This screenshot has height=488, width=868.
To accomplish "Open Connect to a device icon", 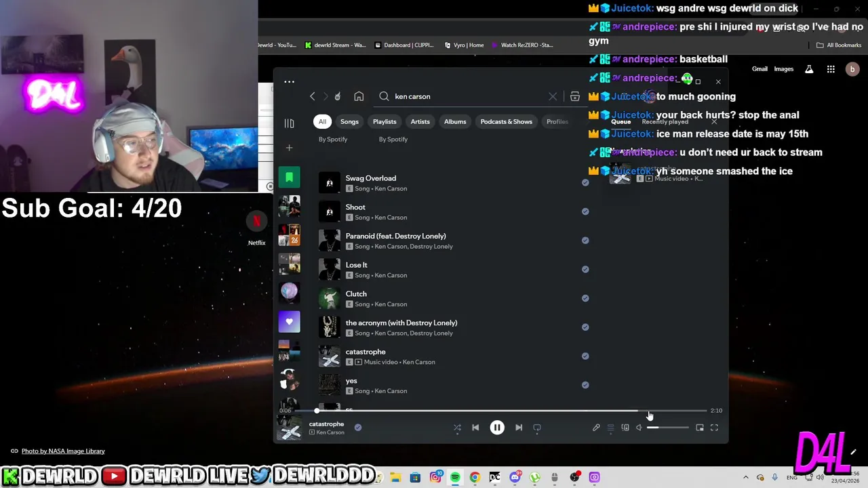I will [x=625, y=428].
